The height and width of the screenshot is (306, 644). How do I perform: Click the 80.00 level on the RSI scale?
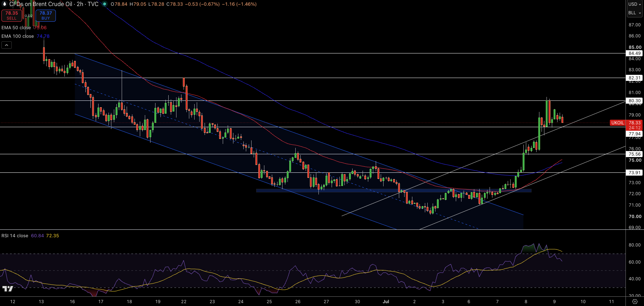(x=635, y=245)
